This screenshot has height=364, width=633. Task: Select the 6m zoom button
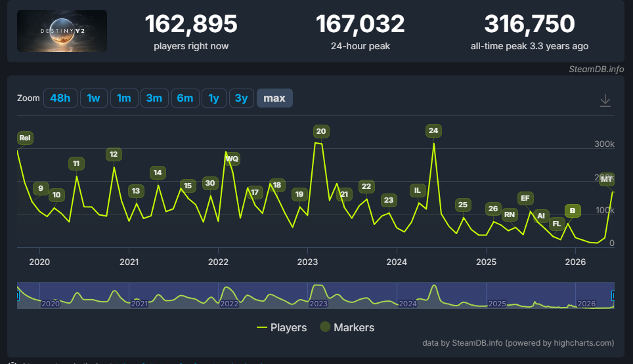pyautogui.click(x=185, y=98)
